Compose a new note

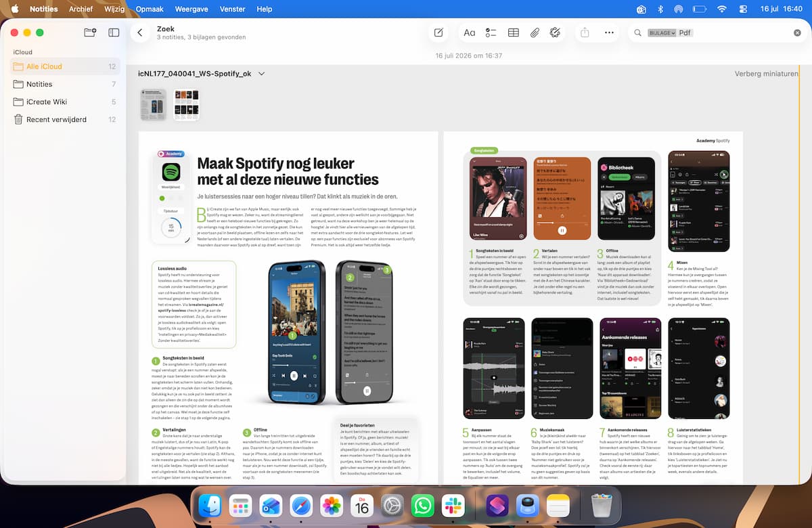coord(438,32)
